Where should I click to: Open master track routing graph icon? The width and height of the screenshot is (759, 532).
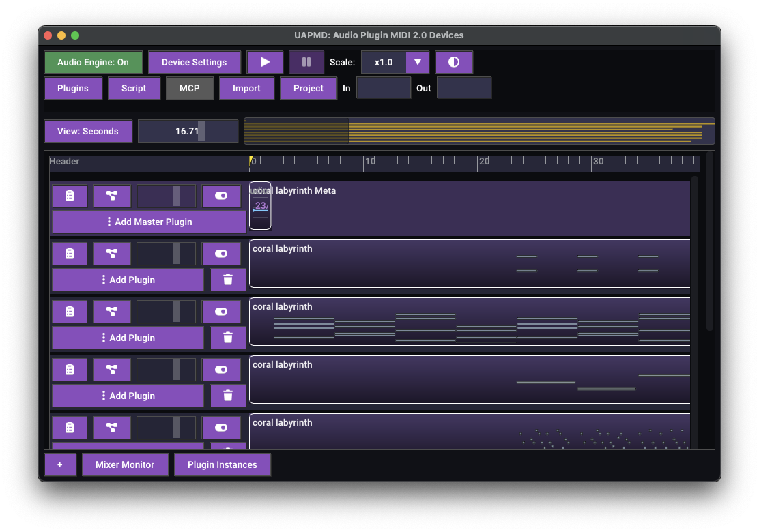112,196
